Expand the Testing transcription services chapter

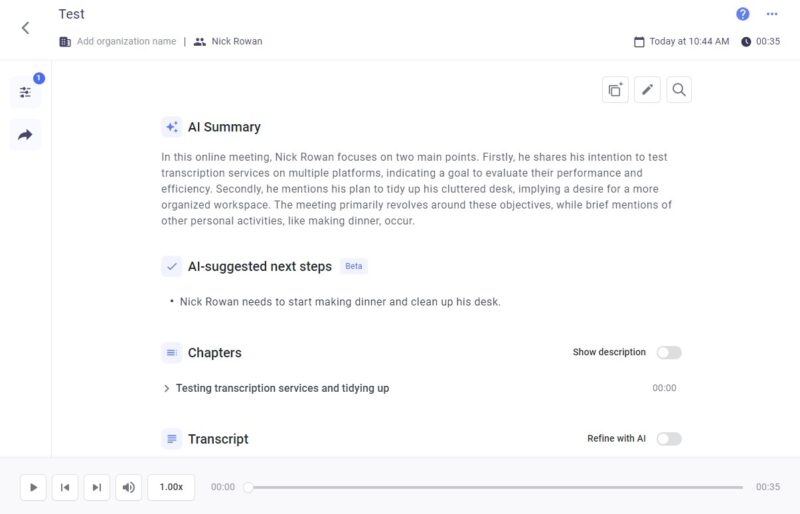[282, 388]
